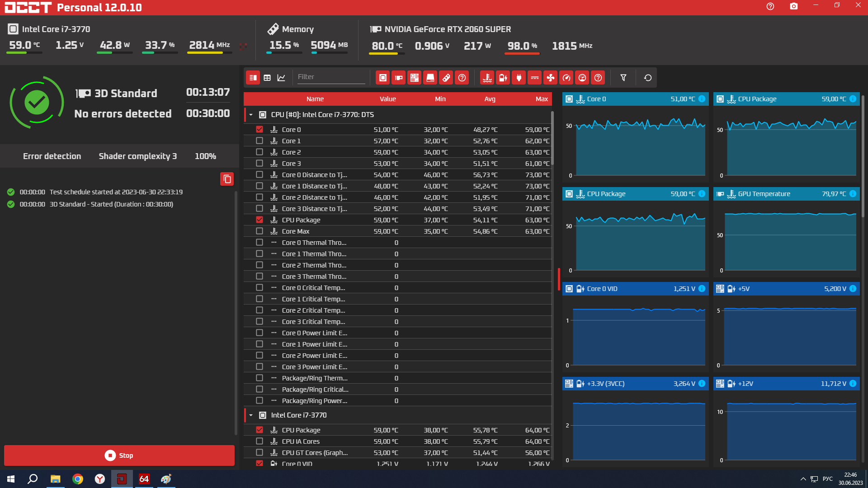Toggle the memory stick filter icon
Screen dimensions: 868x488
click(x=446, y=78)
